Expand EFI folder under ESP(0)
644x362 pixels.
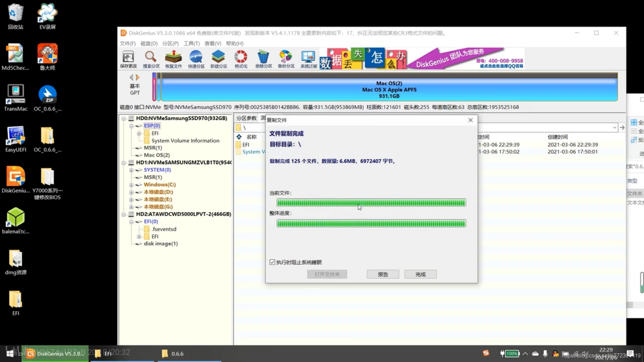[x=139, y=133]
